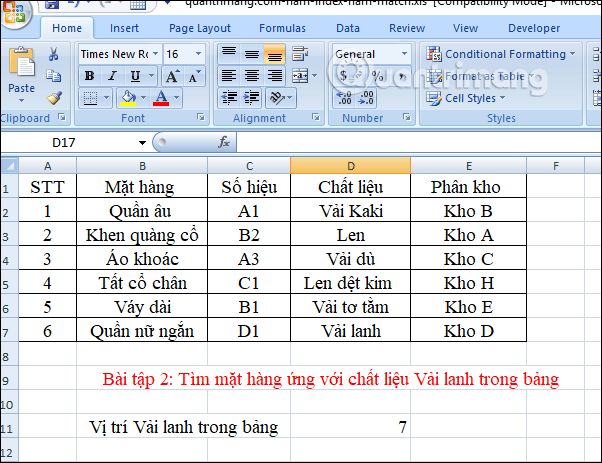Select column D header

point(351,166)
